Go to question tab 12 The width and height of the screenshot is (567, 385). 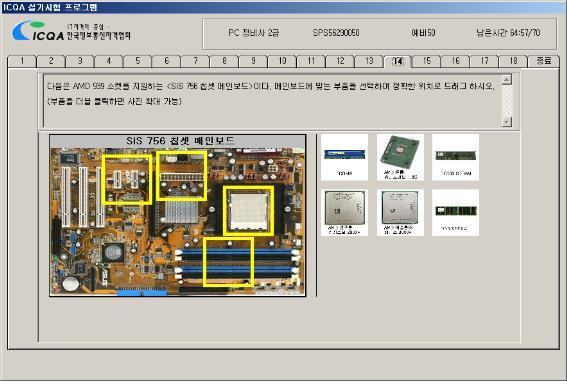340,61
